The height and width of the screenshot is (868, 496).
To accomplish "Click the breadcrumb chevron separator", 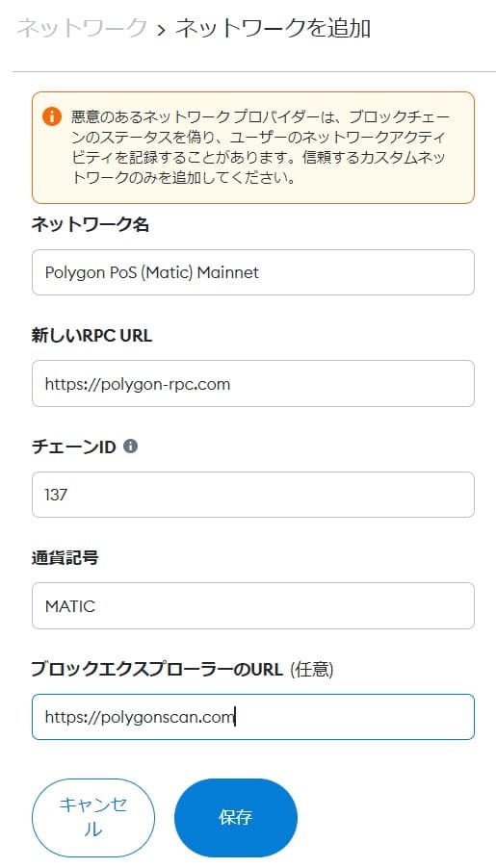I will pos(161,29).
